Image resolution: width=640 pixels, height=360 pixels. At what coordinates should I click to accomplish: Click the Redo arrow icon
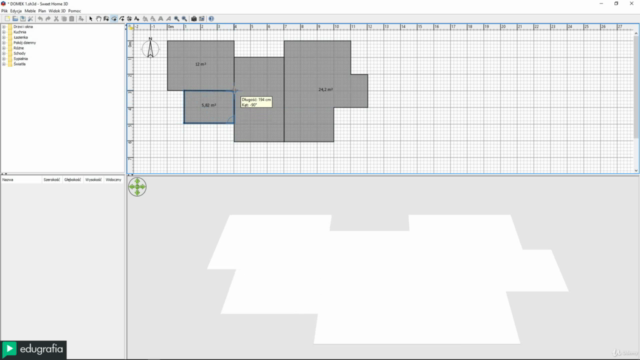pos(48,19)
